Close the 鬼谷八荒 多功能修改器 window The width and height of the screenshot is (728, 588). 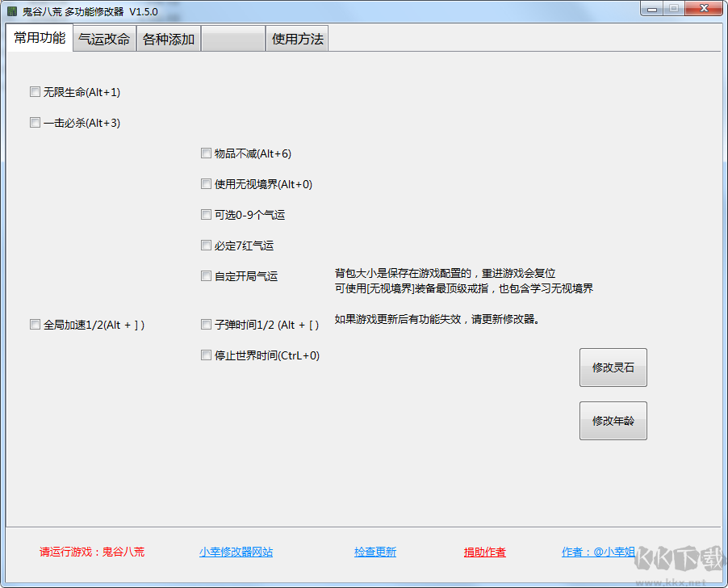click(704, 9)
